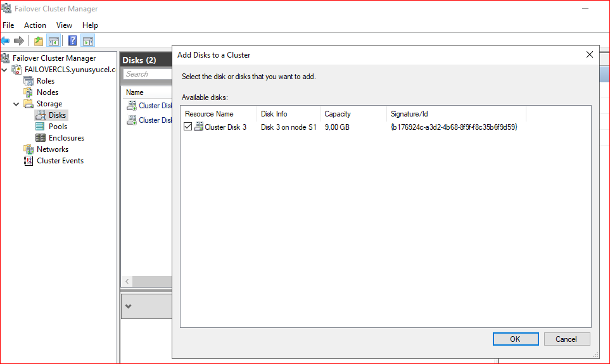The width and height of the screenshot is (610, 364).
Task: Click the Back arrow toolbar icon
Action: tap(6, 41)
